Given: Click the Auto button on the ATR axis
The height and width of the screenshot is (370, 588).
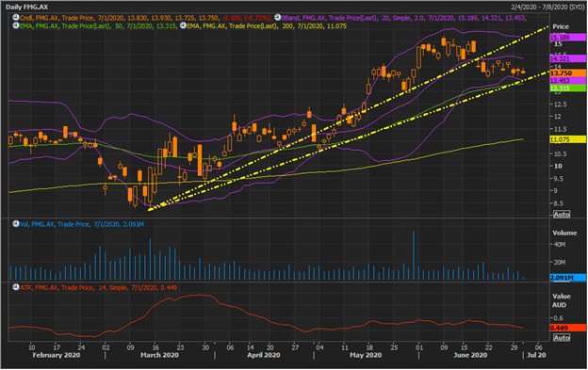Looking at the screenshot, I should click(562, 337).
